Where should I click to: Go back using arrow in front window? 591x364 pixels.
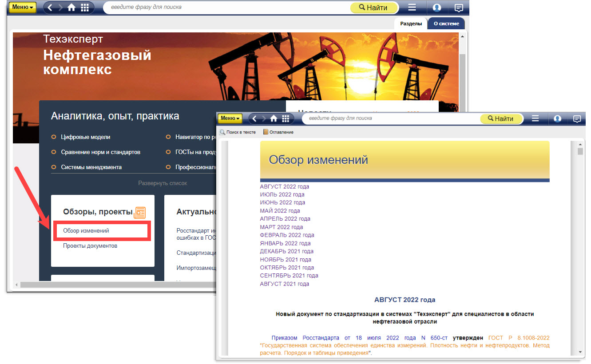coord(255,119)
